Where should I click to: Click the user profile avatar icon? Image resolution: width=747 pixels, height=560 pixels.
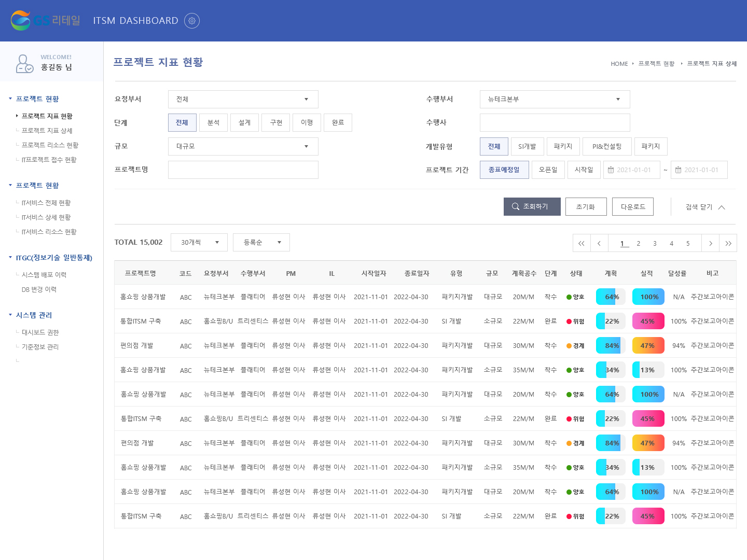[x=24, y=63]
